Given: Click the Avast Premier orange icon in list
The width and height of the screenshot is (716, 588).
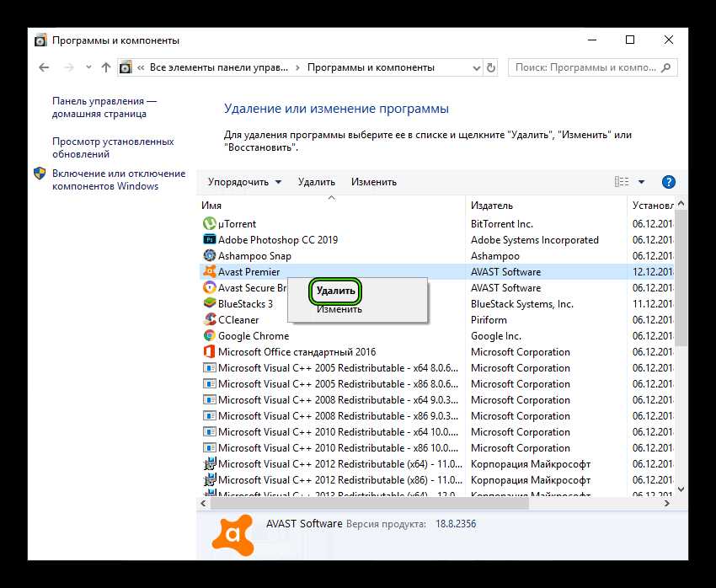Looking at the screenshot, I should pos(209,271).
